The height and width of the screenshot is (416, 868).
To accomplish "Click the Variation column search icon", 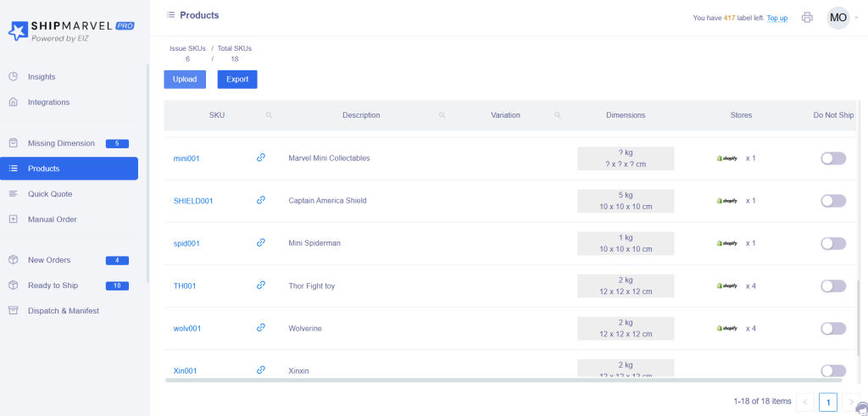I will [x=557, y=115].
